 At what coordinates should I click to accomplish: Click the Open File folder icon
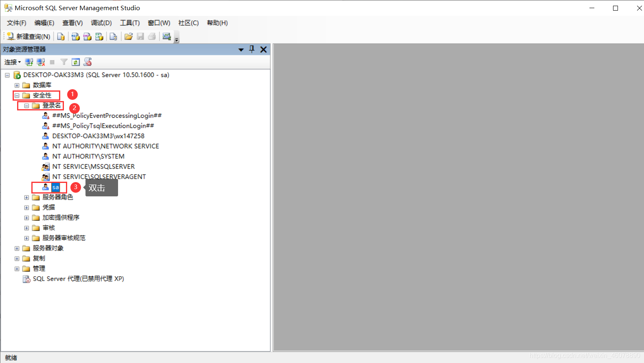129,37
